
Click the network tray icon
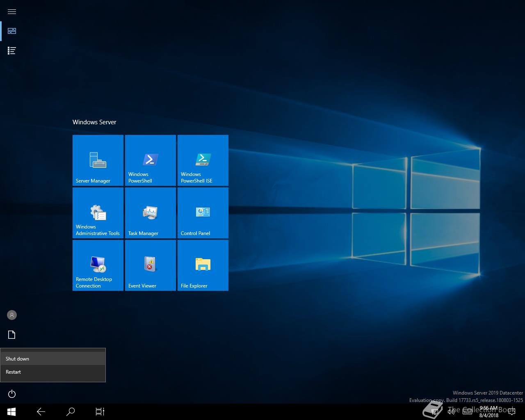pyautogui.click(x=435, y=411)
